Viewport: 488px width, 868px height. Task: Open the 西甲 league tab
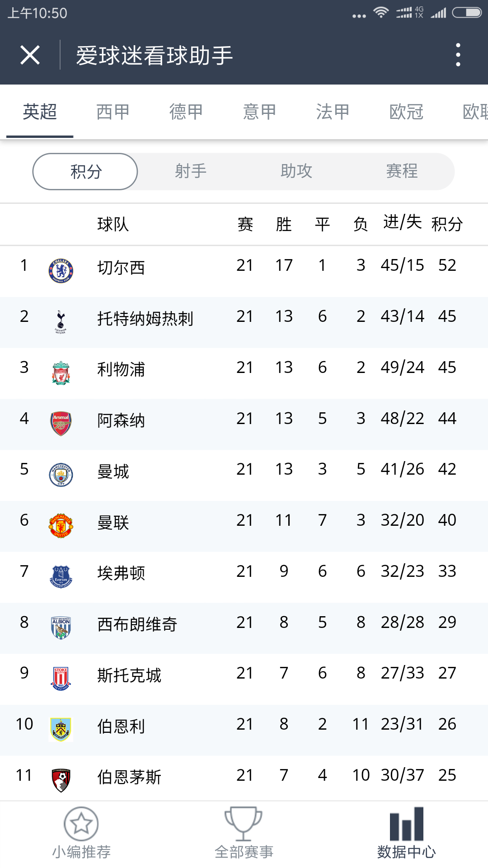113,112
